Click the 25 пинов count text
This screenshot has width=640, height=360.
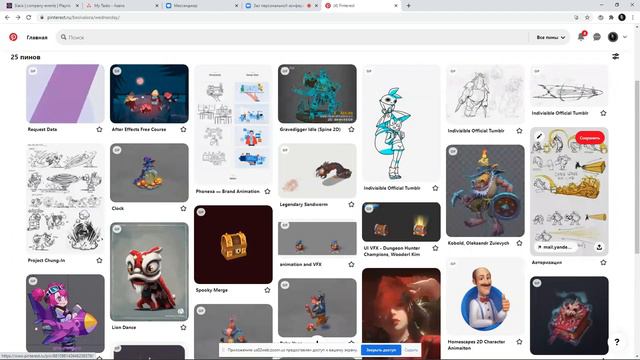[x=25, y=57]
